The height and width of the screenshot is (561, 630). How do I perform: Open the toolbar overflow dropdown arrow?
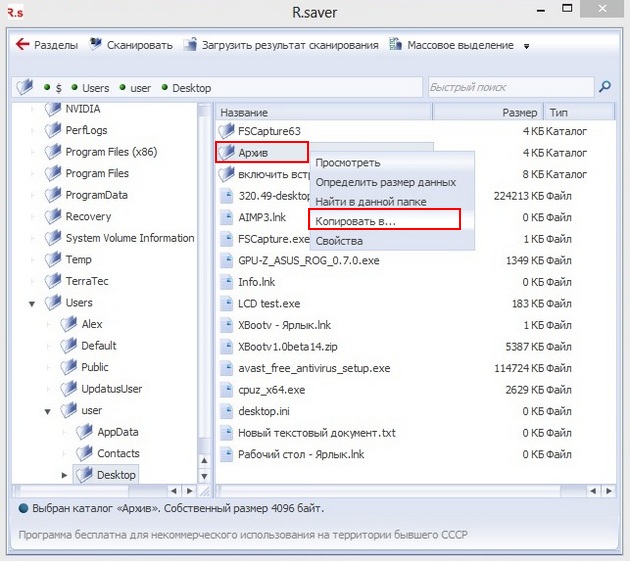coord(526,46)
